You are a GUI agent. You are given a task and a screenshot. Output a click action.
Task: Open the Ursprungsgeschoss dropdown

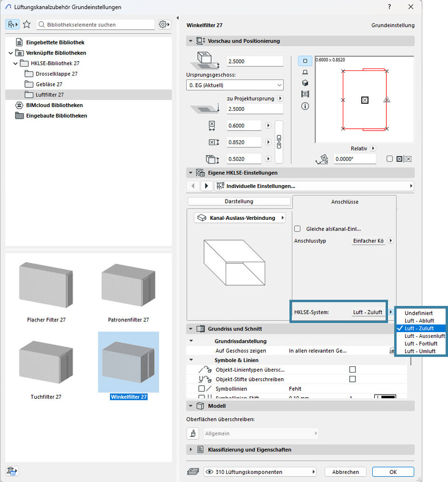click(x=235, y=85)
